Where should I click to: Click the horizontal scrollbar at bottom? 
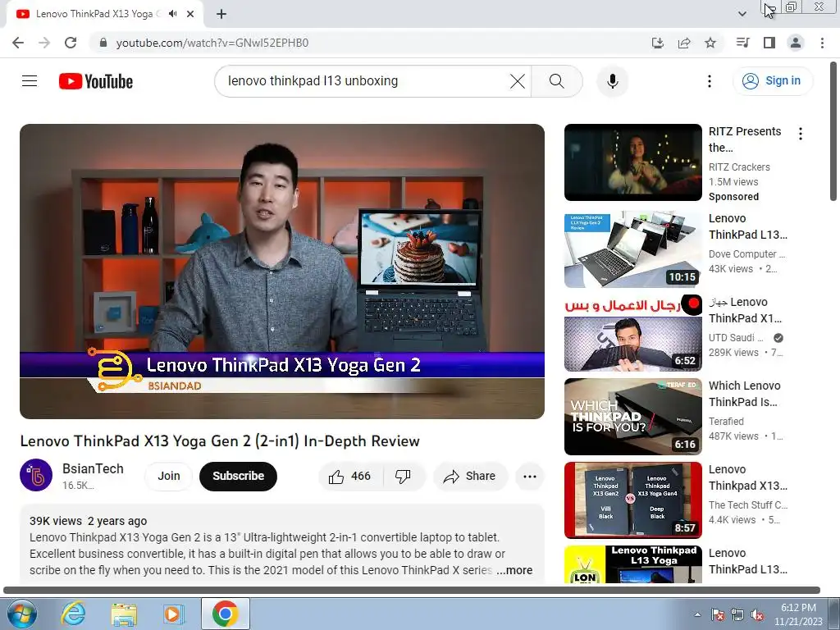[412, 591]
